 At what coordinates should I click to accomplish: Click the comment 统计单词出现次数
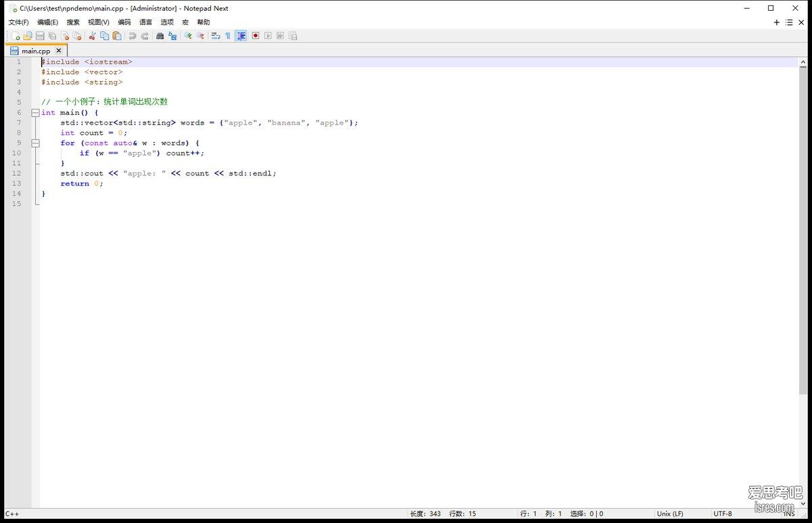tap(135, 102)
